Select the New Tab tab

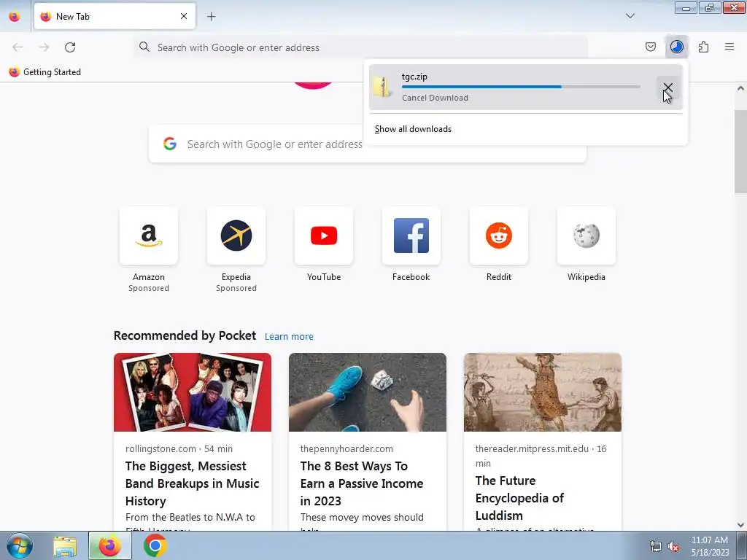[115, 16]
